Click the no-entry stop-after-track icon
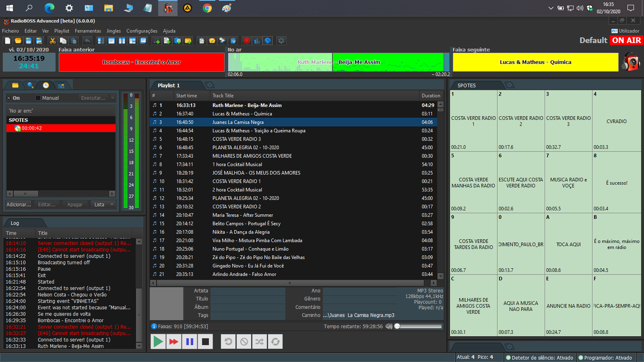Viewport: 644px width, 362px height. pos(244,341)
